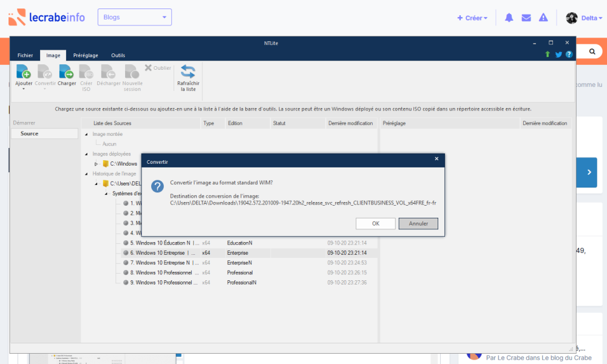This screenshot has width=607, height=364.
Task: Click Rafraîchir la liste icon
Action: [x=188, y=72]
